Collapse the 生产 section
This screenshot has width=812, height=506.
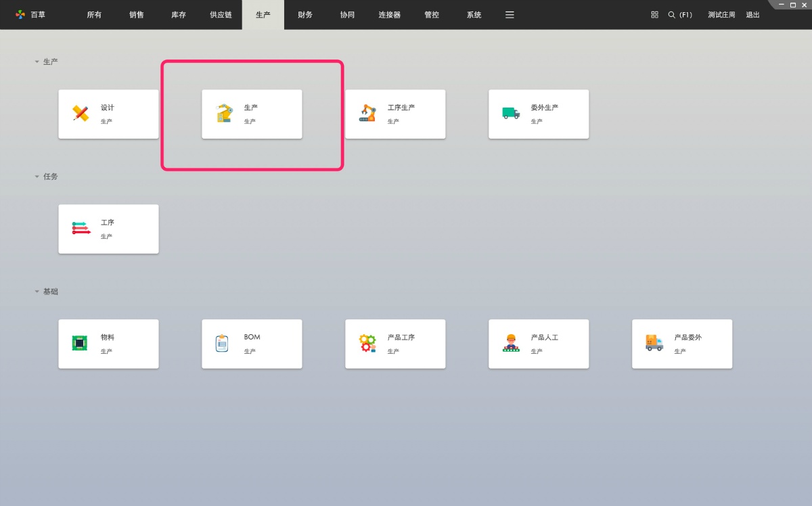point(37,62)
